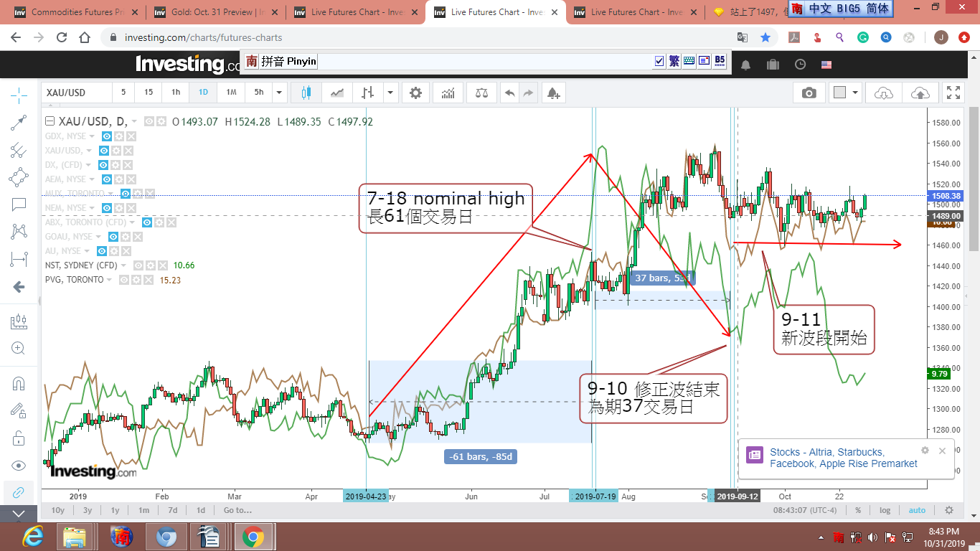Open more time intervals dropdown
980x551 pixels.
[280, 93]
